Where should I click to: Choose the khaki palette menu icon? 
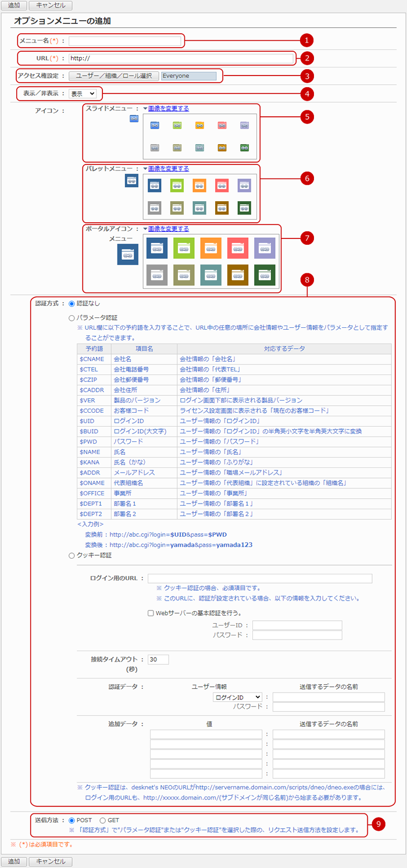click(177, 208)
